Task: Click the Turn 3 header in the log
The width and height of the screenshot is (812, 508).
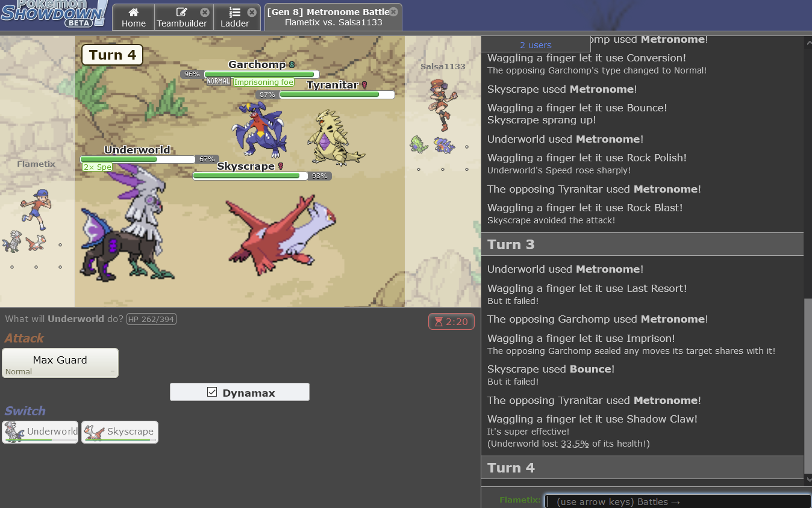Action: [x=642, y=244]
